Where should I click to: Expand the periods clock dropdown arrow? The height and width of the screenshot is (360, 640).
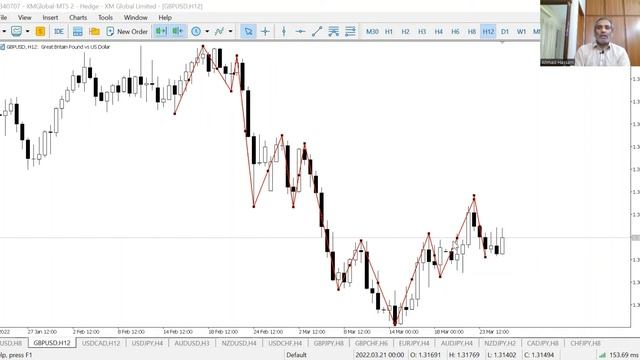pos(207,31)
